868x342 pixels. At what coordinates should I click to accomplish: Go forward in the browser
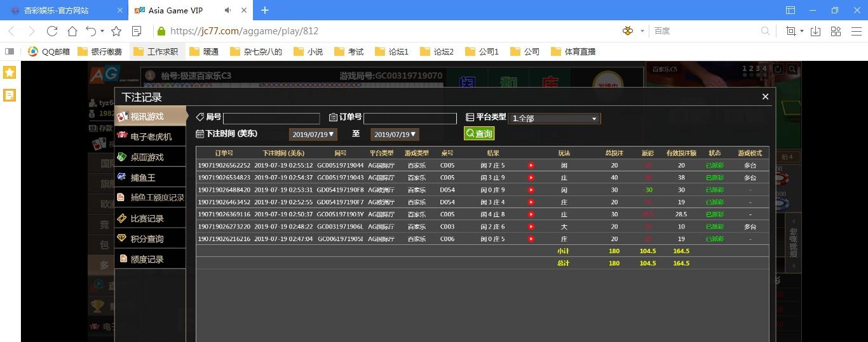tap(32, 30)
